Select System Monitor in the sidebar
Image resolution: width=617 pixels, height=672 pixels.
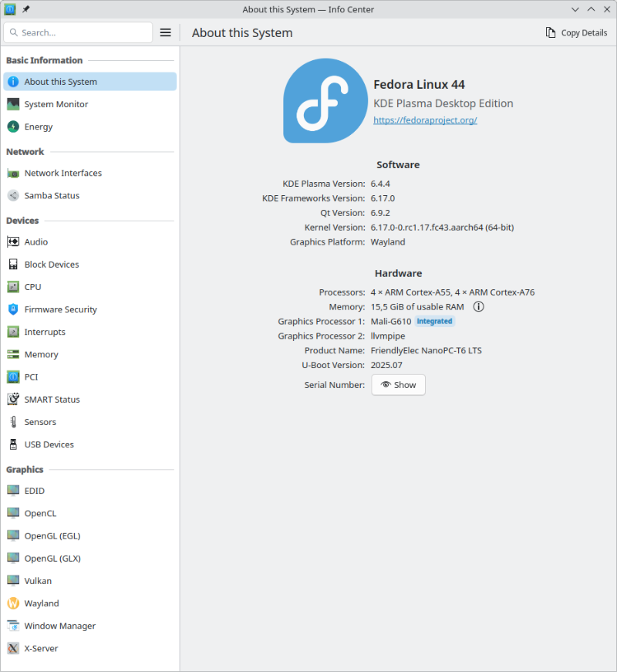coord(56,104)
